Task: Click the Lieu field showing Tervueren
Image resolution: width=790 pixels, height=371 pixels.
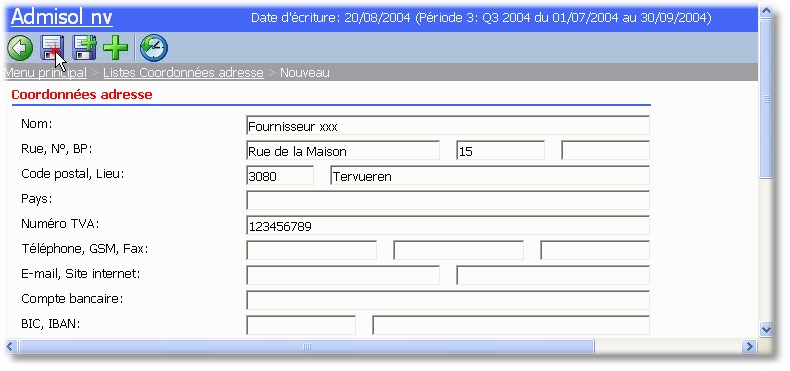Action: coord(490,175)
